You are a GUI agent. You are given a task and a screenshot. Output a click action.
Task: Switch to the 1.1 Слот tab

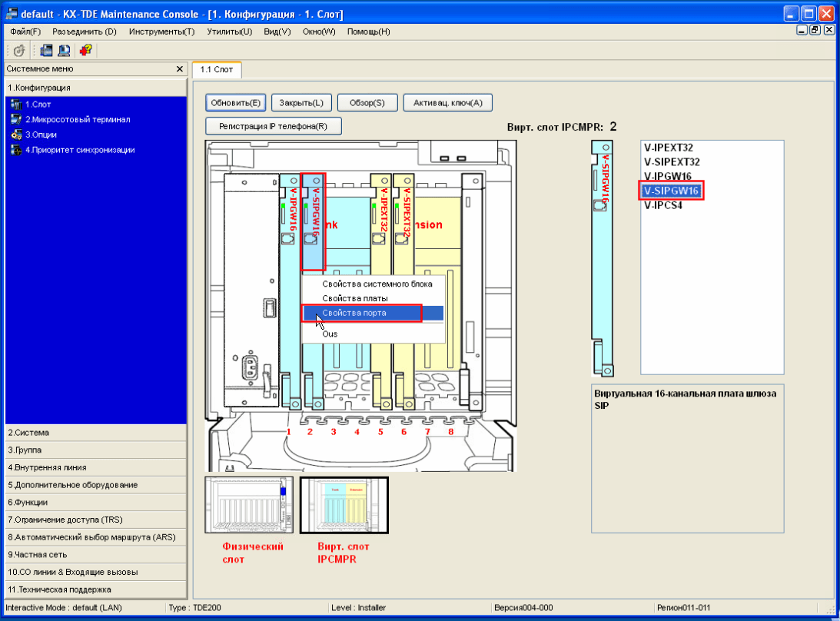point(217,70)
